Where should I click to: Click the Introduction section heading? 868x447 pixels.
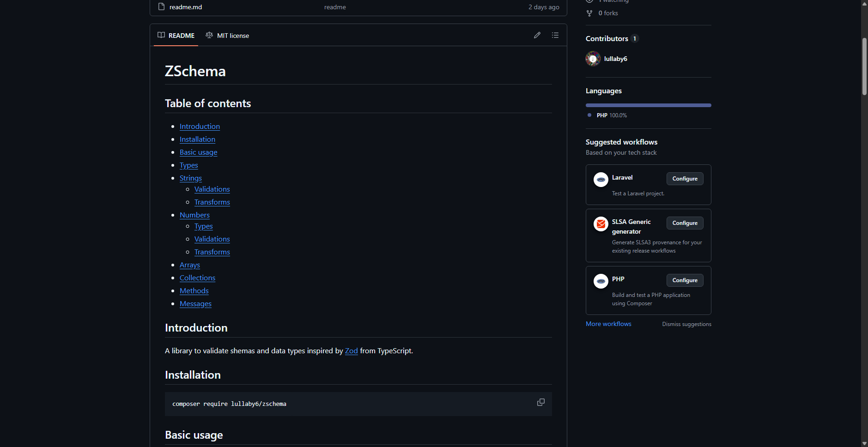(196, 328)
